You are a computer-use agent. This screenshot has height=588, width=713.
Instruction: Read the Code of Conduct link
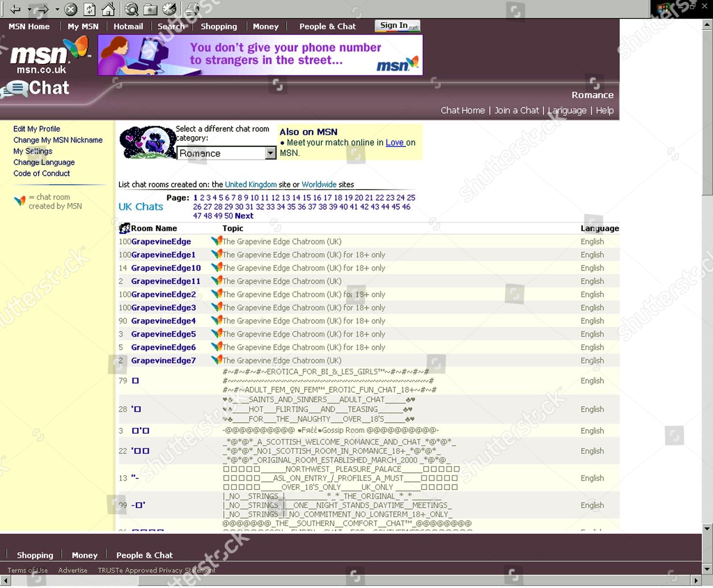point(41,173)
